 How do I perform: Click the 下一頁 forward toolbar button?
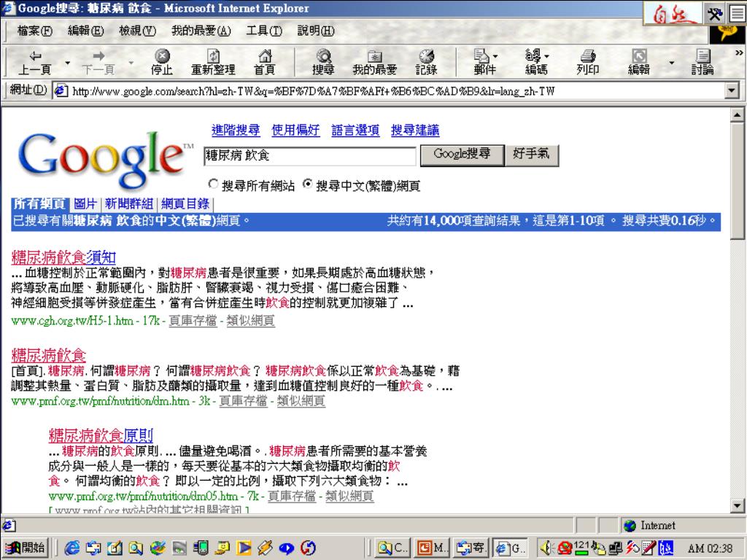click(98, 63)
